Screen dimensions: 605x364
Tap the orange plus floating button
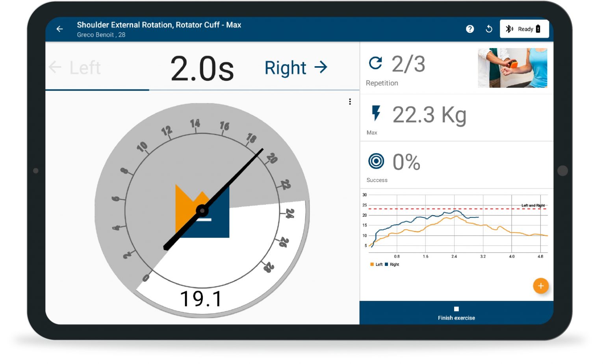pyautogui.click(x=540, y=286)
